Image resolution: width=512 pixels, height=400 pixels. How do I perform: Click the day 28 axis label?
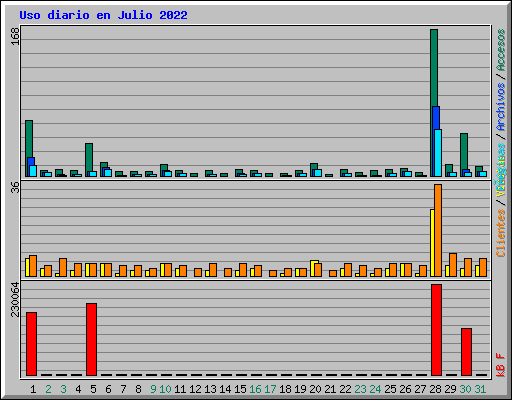tap(435, 389)
